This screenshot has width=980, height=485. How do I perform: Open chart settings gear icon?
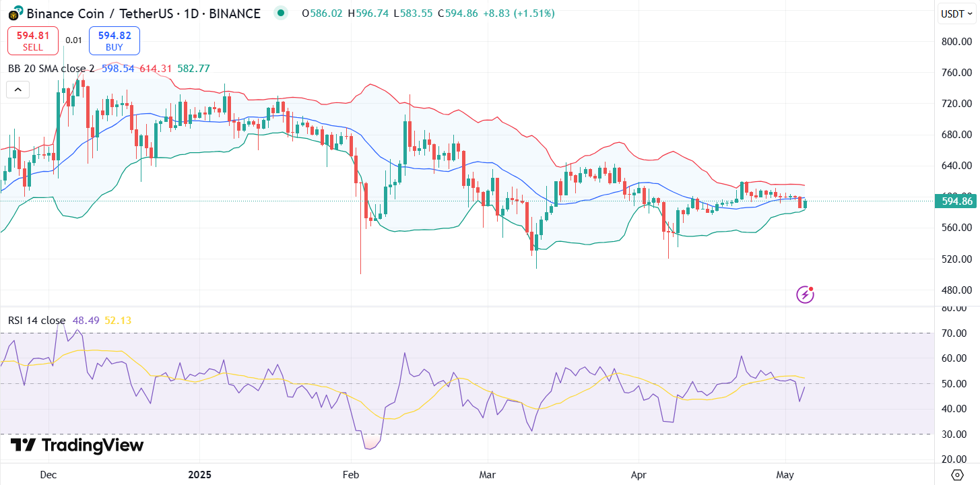[957, 474]
